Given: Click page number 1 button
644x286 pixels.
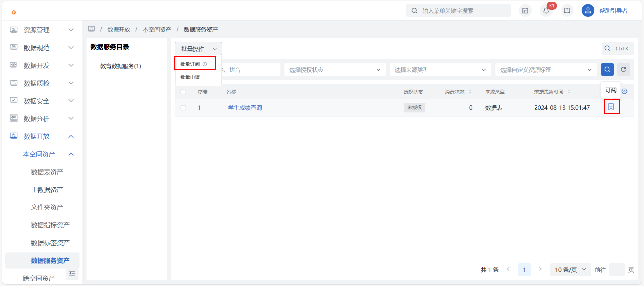Looking at the screenshot, I should click(524, 270).
